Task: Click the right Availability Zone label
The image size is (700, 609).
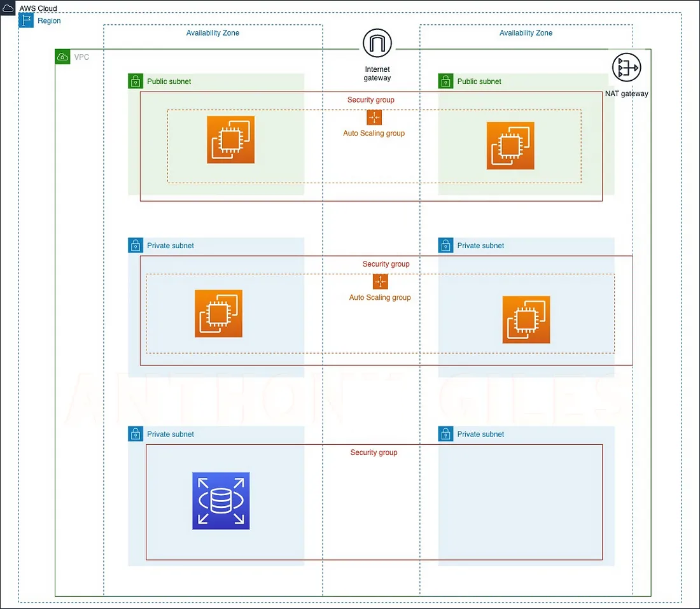Action: click(526, 33)
